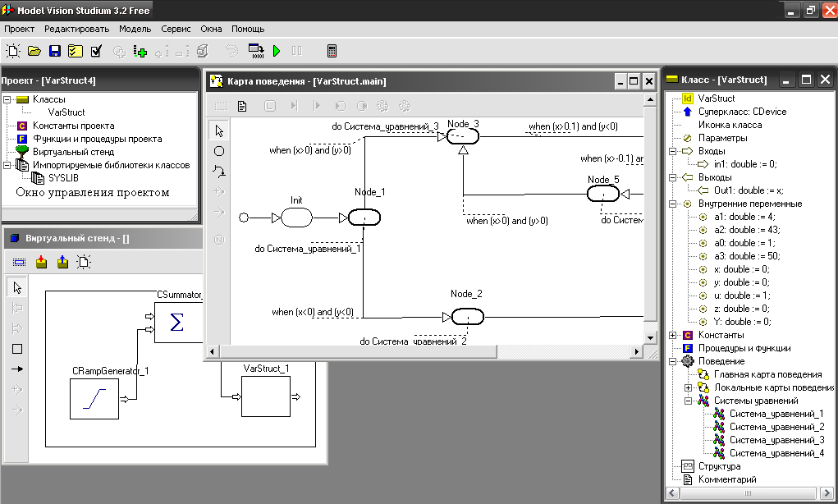Open project with the folder icon
The image size is (838, 504).
click(x=34, y=52)
